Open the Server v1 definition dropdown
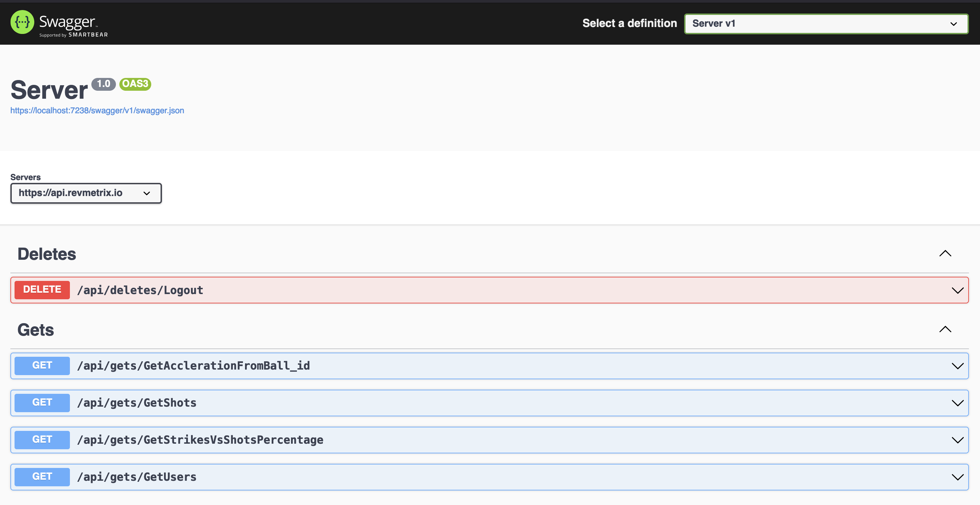 (x=826, y=24)
